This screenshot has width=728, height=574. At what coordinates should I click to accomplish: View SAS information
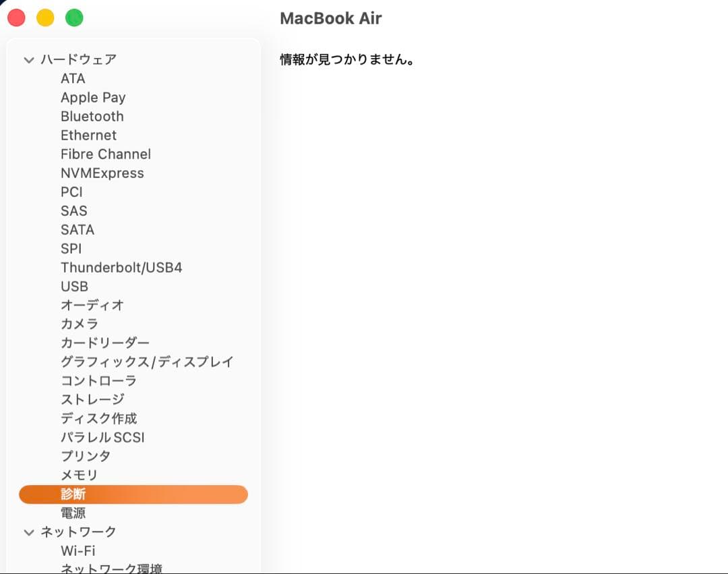pyautogui.click(x=73, y=210)
